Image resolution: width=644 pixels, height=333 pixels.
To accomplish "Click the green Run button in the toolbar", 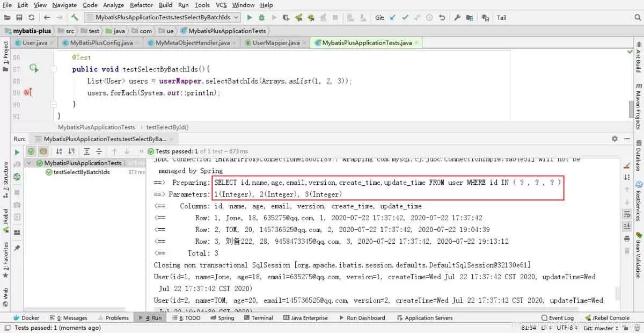I will pos(249,18).
